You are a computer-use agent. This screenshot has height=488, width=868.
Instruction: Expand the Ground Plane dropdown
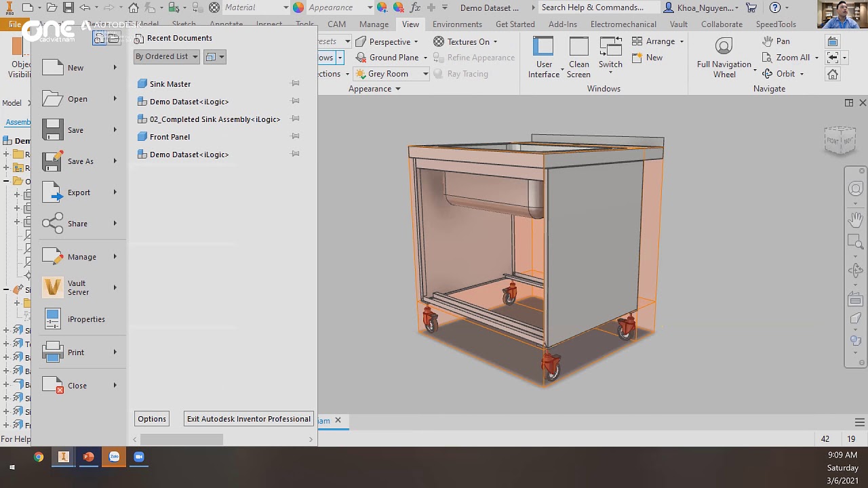[x=425, y=58]
